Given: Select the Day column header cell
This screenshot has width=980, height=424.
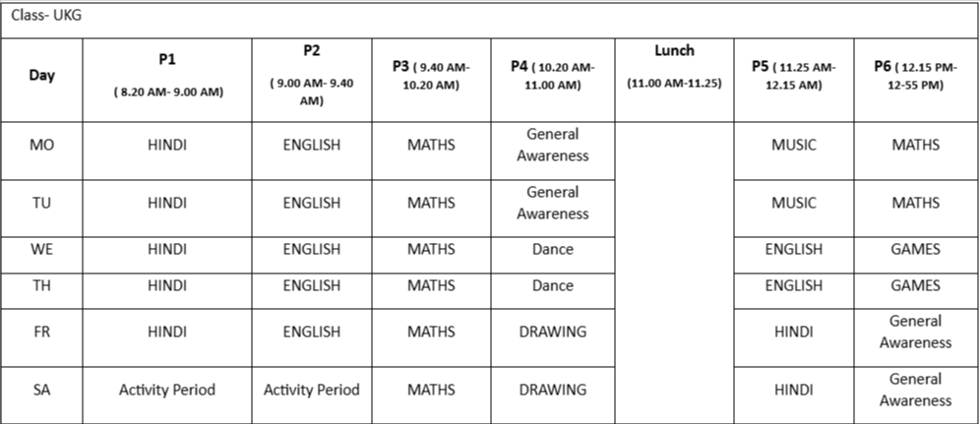Looking at the screenshot, I should (41, 77).
